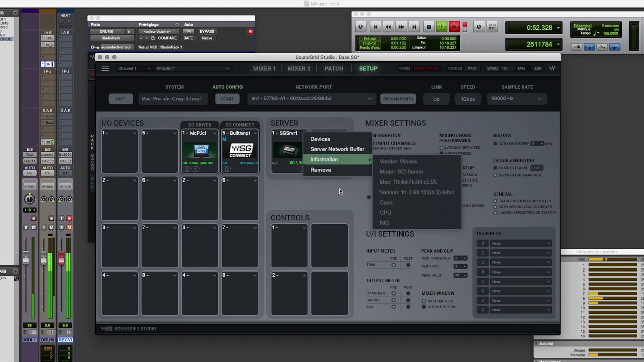
Task: Open the Network Port dropdown
Action: click(311, 99)
